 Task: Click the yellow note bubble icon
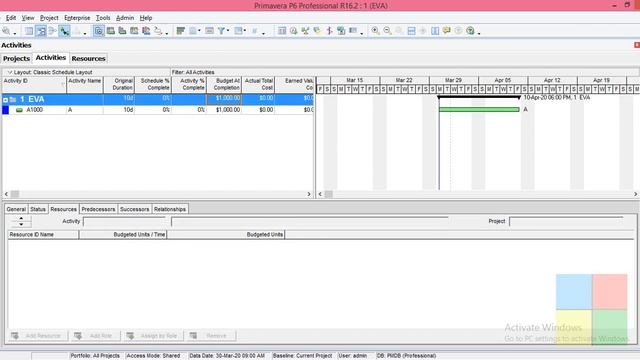(447, 31)
